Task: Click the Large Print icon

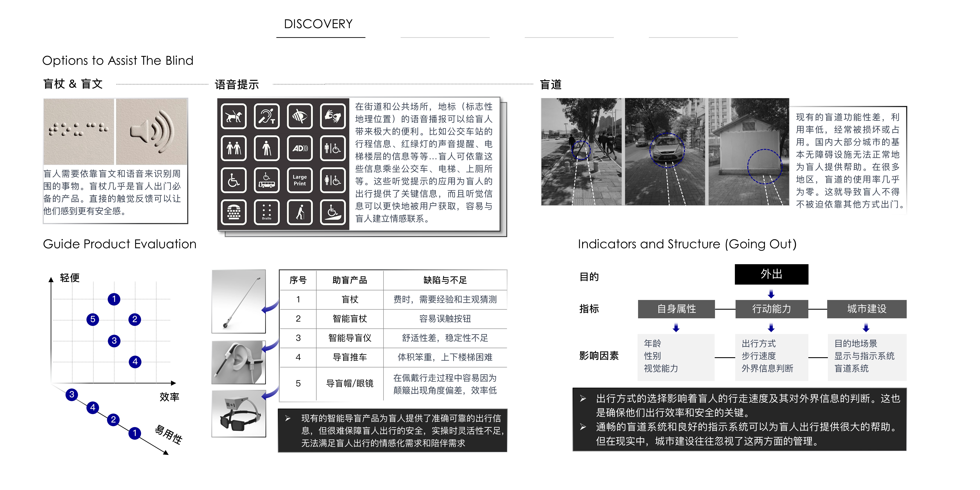Action: (300, 180)
